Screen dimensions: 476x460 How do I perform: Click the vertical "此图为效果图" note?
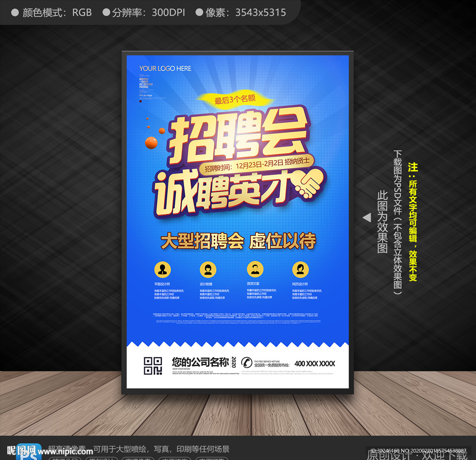point(382,222)
